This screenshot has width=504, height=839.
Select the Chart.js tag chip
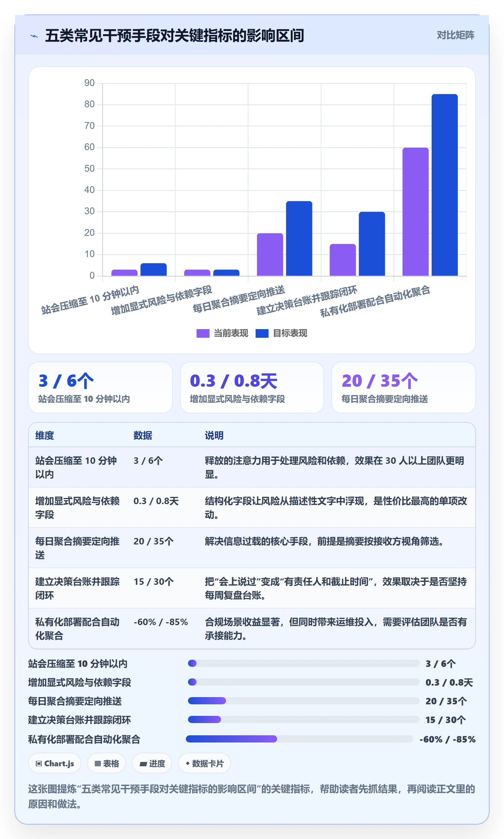click(55, 763)
